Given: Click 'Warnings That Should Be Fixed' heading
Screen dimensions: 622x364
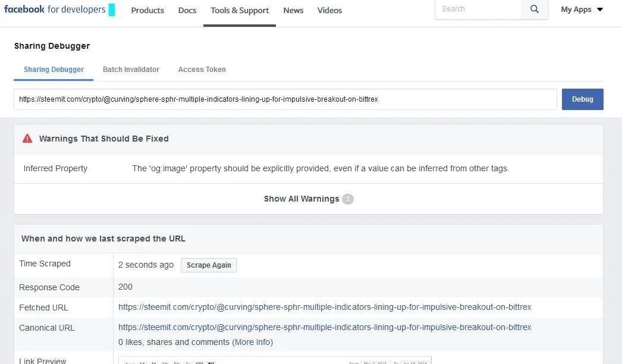Looking at the screenshot, I should click(x=104, y=139).
